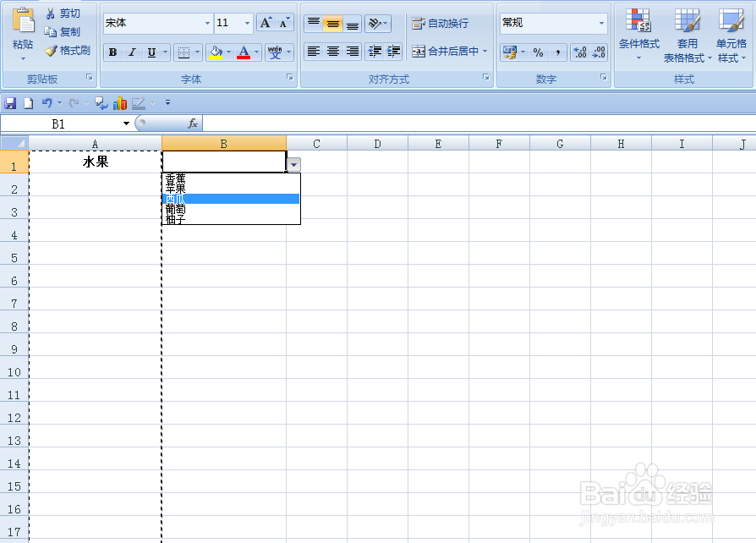Open borders dropdown arrow
Viewport: 756px width, 543px height.
(197, 52)
